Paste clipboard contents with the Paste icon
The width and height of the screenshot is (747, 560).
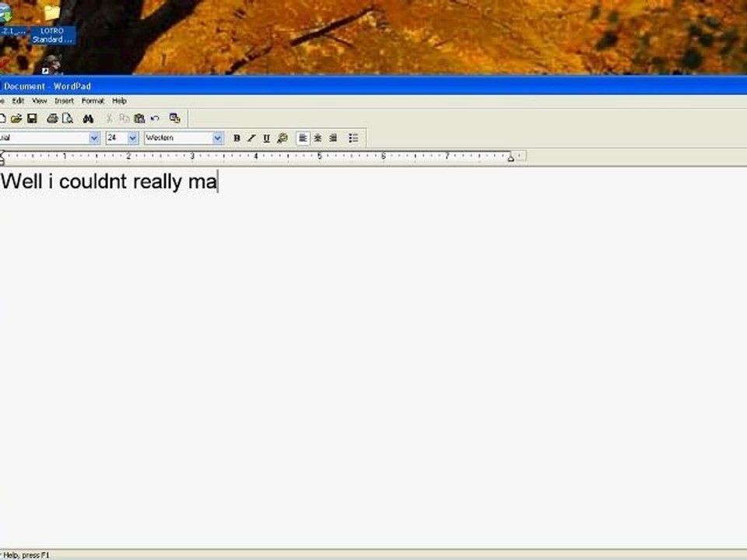(139, 118)
